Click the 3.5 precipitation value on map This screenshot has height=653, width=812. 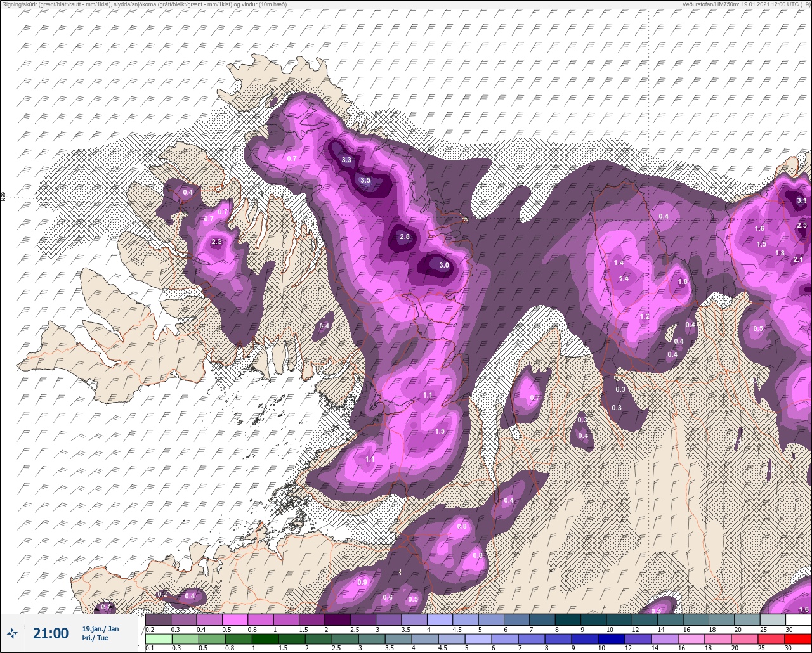pyautogui.click(x=365, y=180)
